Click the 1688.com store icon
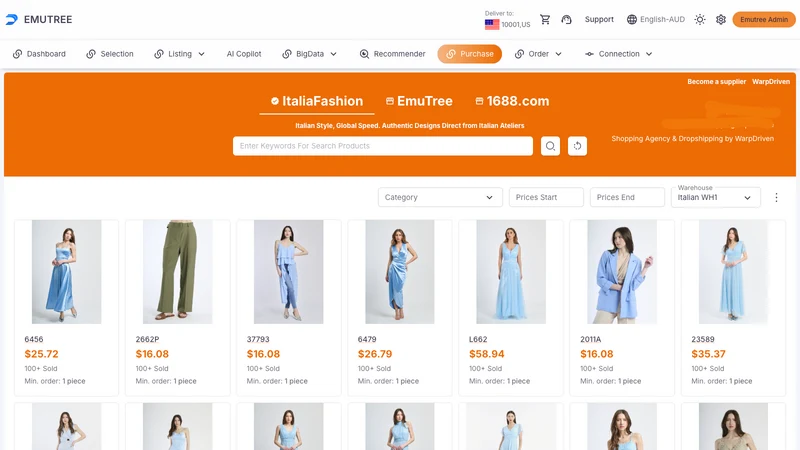The width and height of the screenshot is (800, 450). click(x=479, y=101)
